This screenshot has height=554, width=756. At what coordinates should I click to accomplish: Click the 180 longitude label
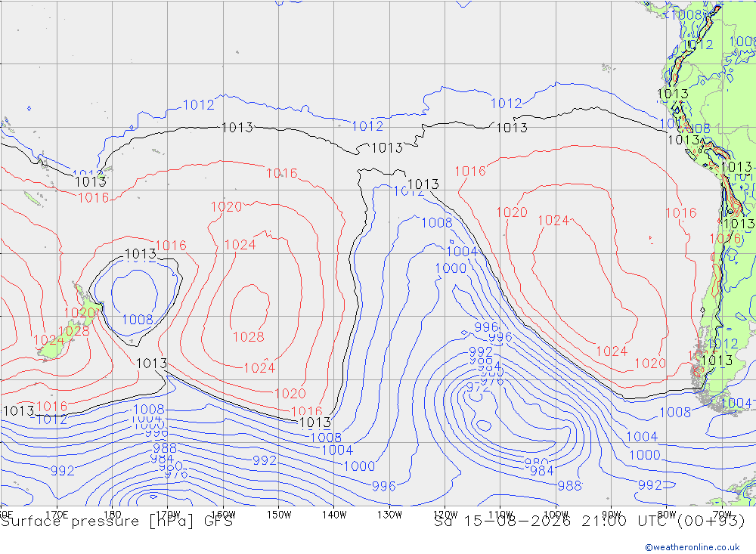[x=113, y=515]
